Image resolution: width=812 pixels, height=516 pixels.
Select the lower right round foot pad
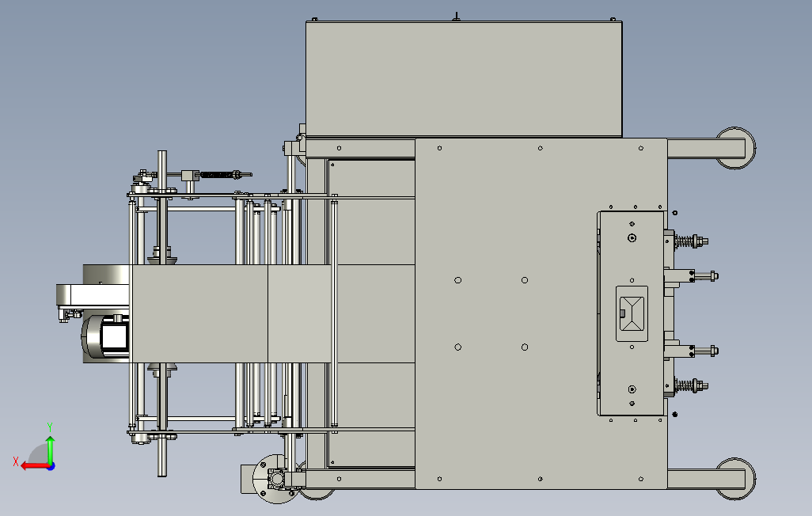tap(735, 479)
